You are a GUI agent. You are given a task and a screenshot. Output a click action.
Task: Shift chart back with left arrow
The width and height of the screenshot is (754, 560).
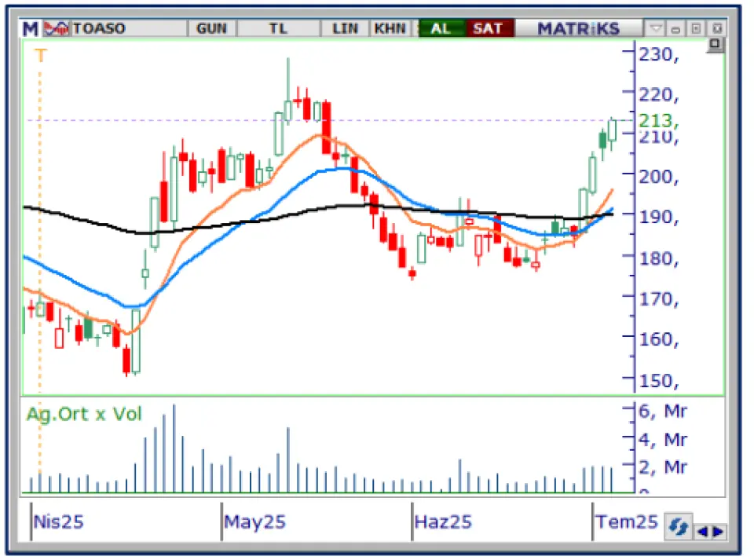point(702,531)
